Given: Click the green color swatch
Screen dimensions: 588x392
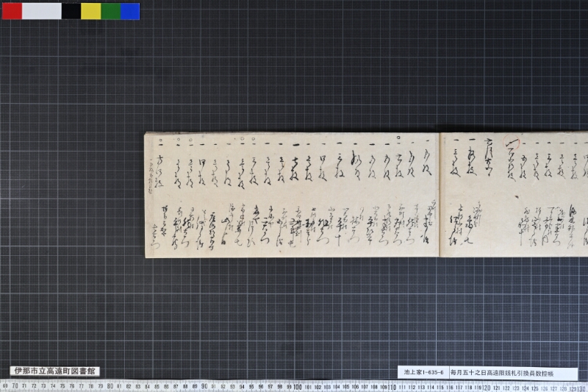Looking at the screenshot, I should point(111,11).
